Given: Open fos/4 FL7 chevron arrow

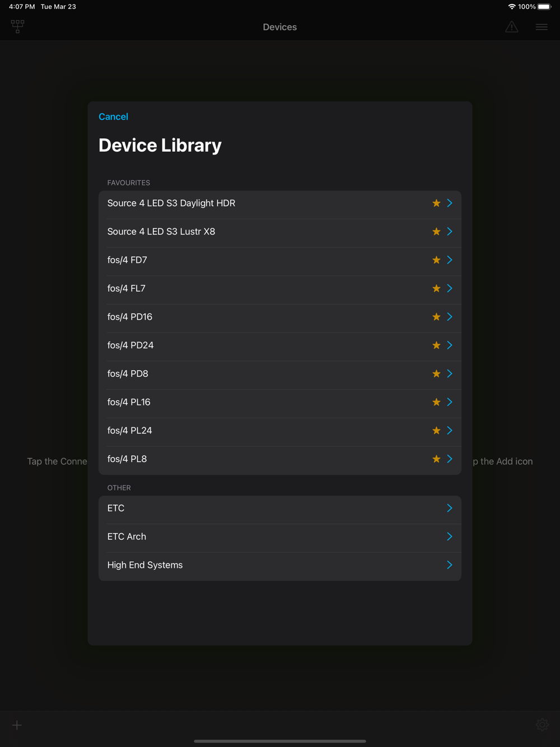Looking at the screenshot, I should 450,288.
